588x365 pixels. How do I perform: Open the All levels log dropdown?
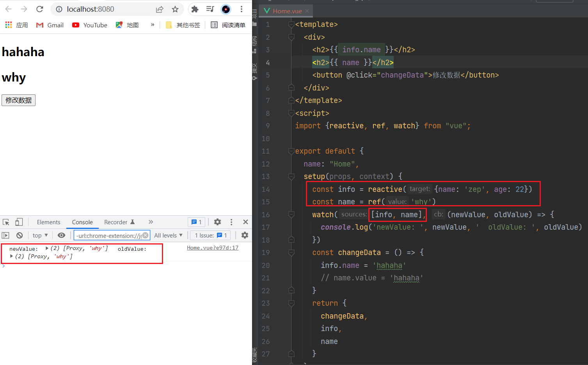click(x=168, y=235)
